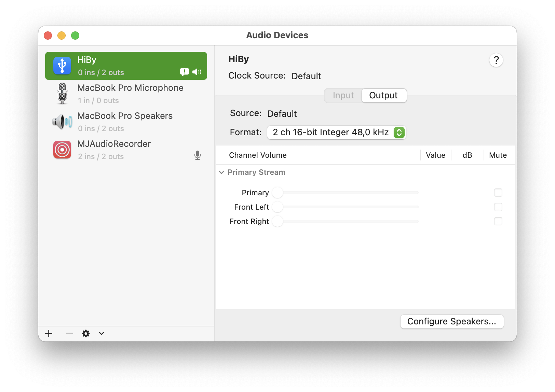Click the '0 ins / 2 outs' text under HiBy
Screen dimensions: 555x392
(x=101, y=72)
